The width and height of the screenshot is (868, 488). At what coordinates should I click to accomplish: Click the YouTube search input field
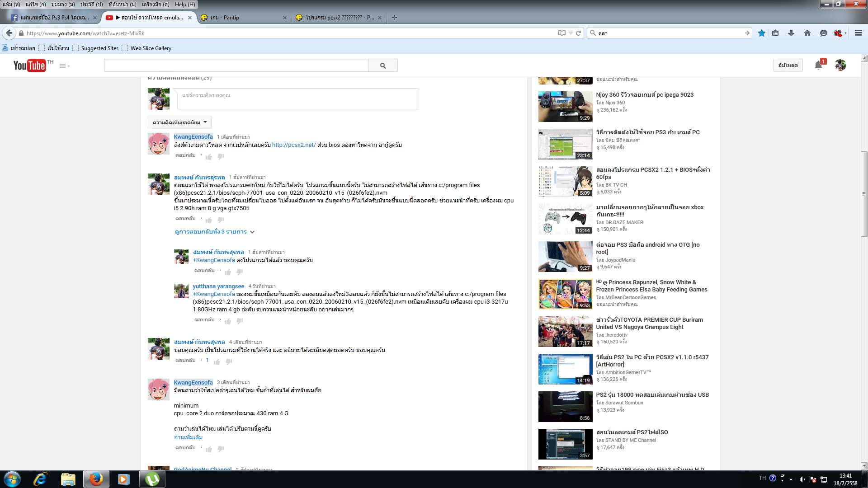point(236,66)
